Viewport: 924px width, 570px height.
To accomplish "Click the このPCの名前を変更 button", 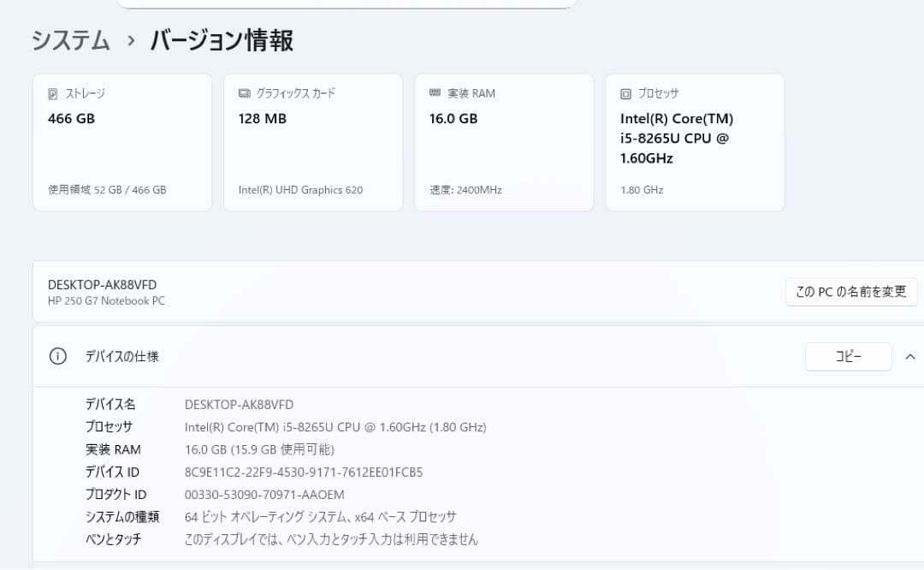I will tap(851, 292).
